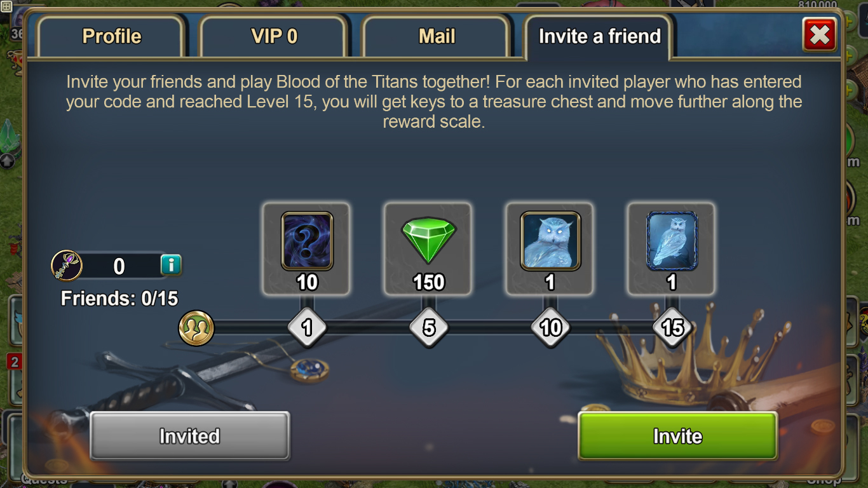Switch to the Profile tab
Screen dimensions: 868x488
(x=111, y=36)
